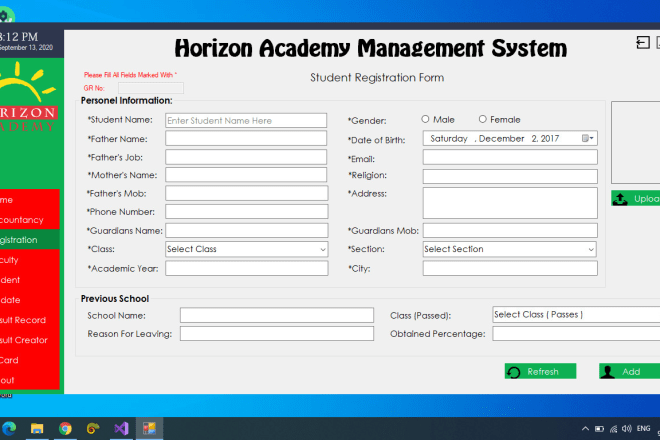Click the Father Name input field

click(x=246, y=139)
